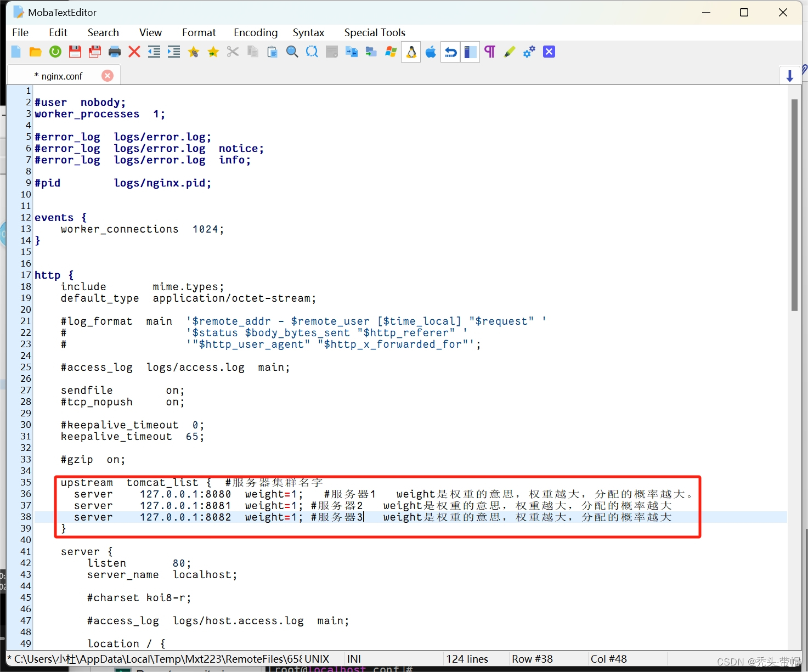Save the file with the red floppy icon
The width and height of the screenshot is (808, 672).
[75, 52]
